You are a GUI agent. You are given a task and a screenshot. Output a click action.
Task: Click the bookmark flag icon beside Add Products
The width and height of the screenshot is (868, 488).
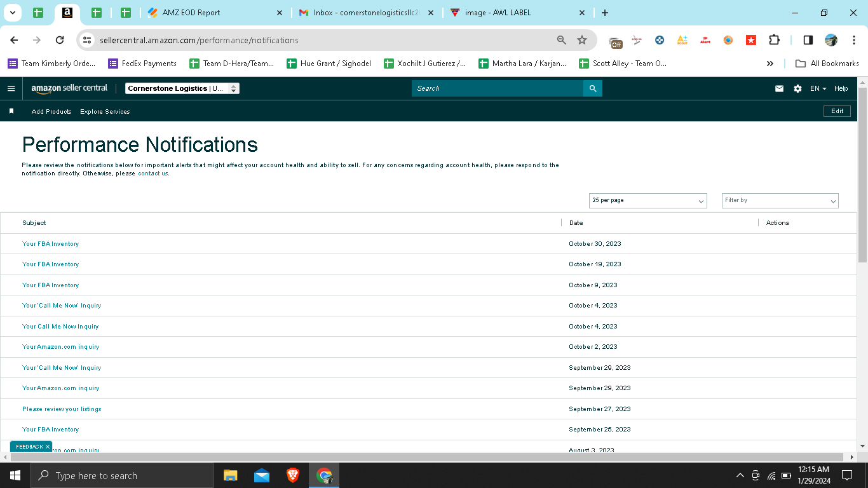tap(11, 111)
